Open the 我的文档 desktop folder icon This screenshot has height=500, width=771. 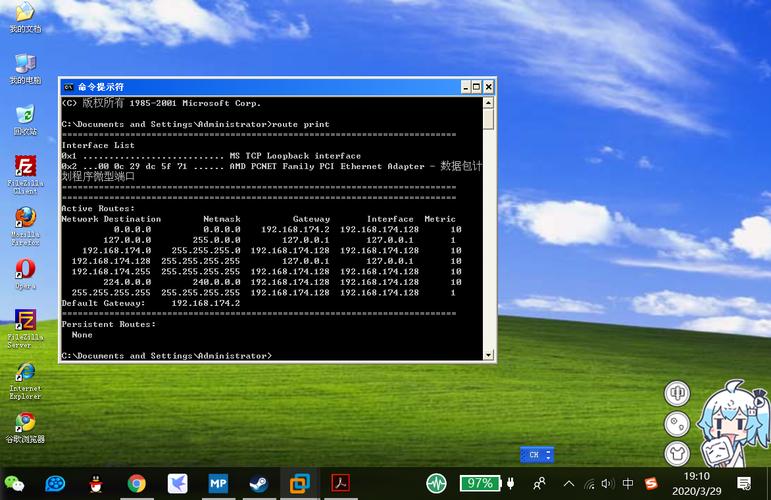(25, 15)
